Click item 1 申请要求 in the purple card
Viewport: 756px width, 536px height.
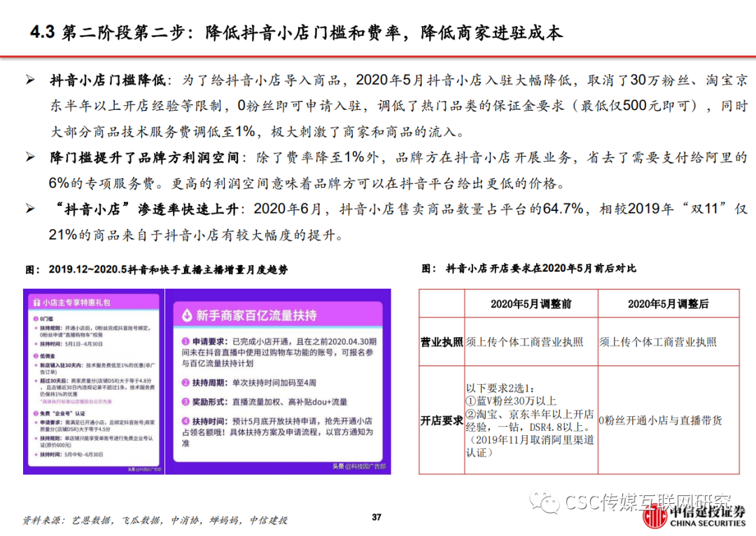tap(279, 352)
